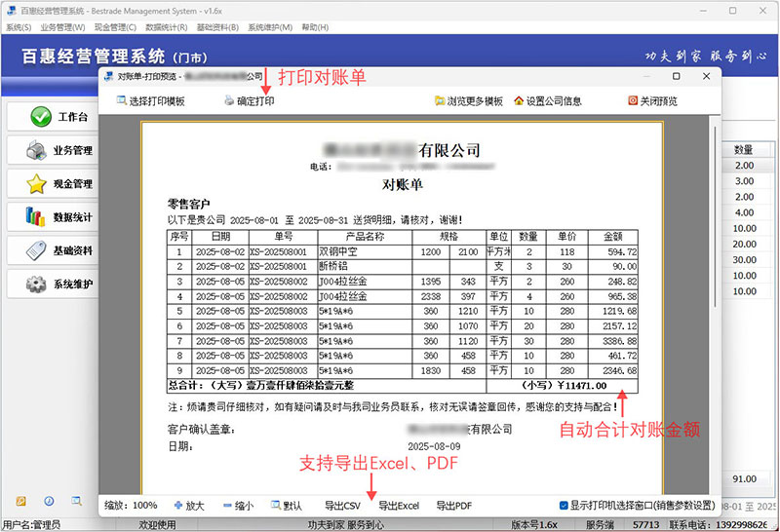Screen dimensions: 780x532
Task: Click the 业务管理 printer icon in sidebar
Action: click(36, 150)
